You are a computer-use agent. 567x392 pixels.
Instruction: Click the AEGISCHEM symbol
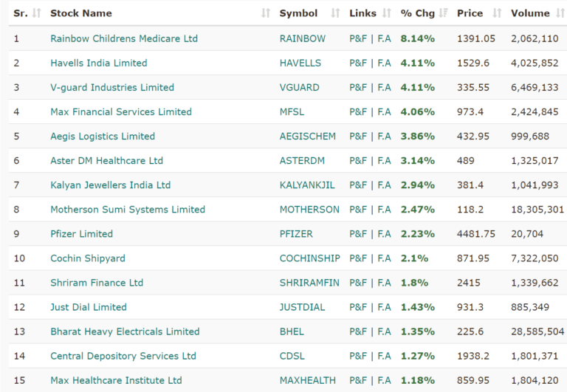click(x=307, y=136)
